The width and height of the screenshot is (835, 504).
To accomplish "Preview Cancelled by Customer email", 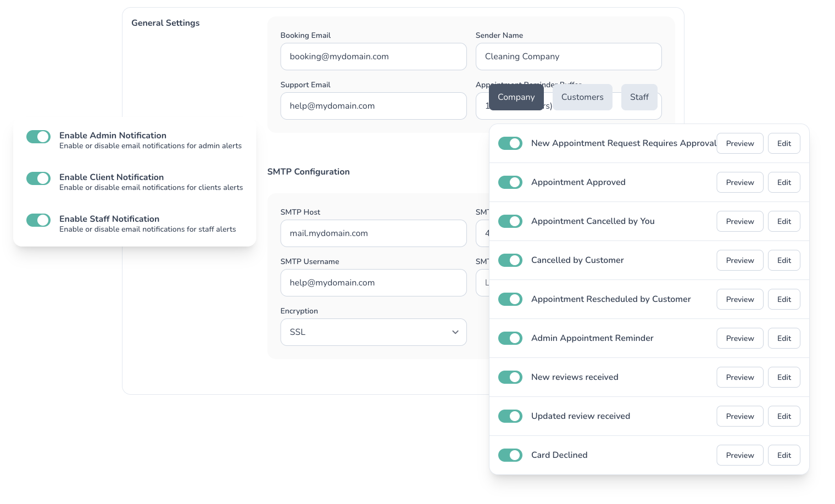I will click(740, 260).
